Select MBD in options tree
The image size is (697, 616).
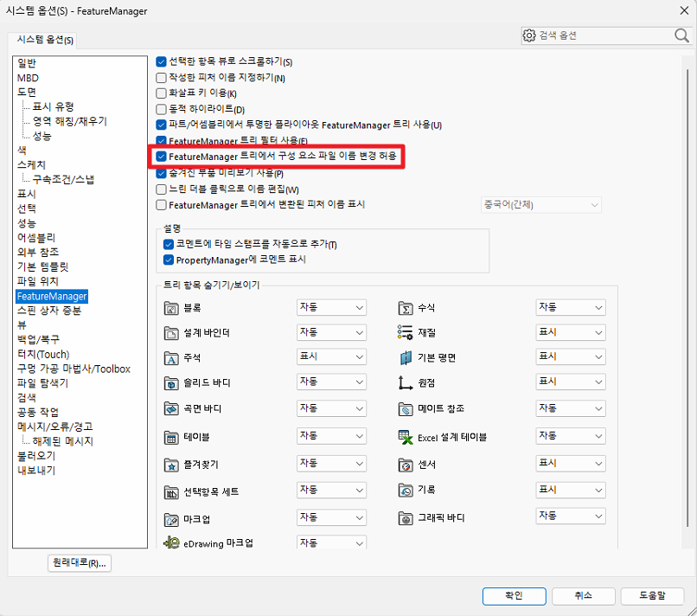[x=28, y=78]
